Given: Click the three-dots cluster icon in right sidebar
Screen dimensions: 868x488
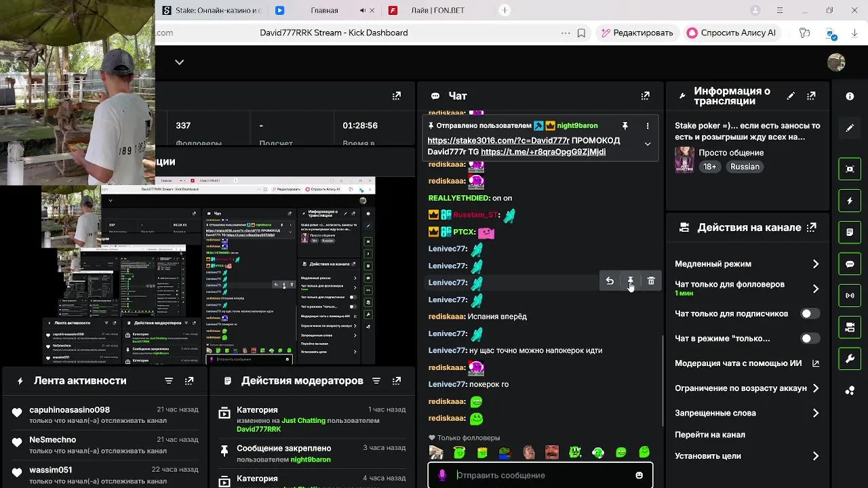Looking at the screenshot, I should (850, 390).
